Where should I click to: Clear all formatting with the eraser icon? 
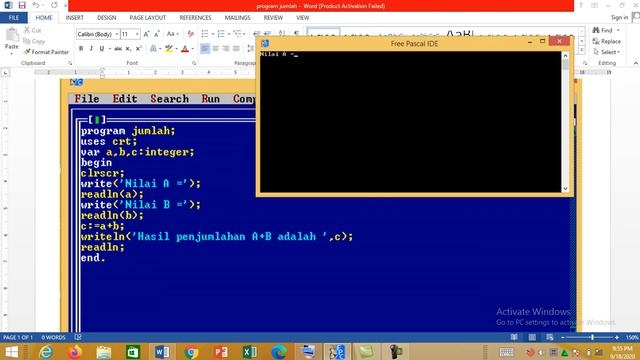tap(190, 34)
